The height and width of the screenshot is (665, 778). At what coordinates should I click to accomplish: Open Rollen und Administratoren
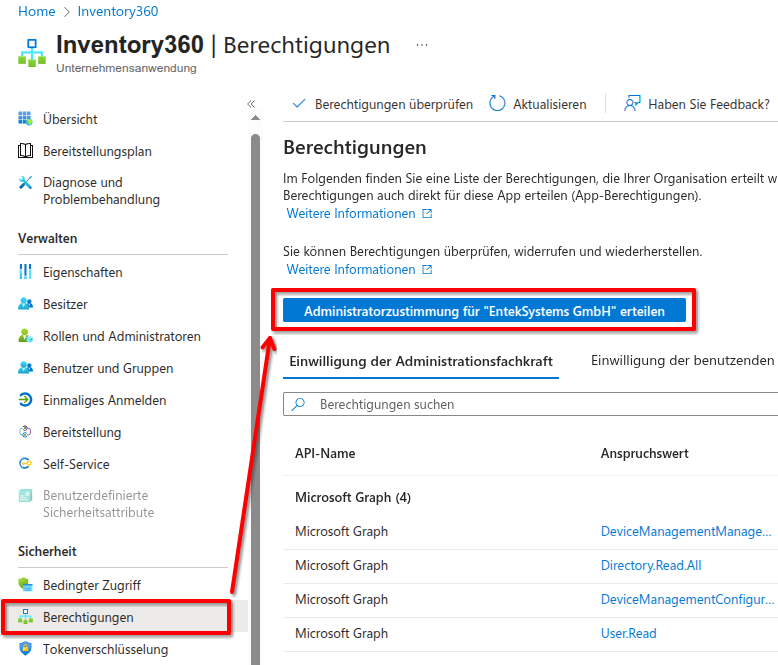tap(121, 336)
